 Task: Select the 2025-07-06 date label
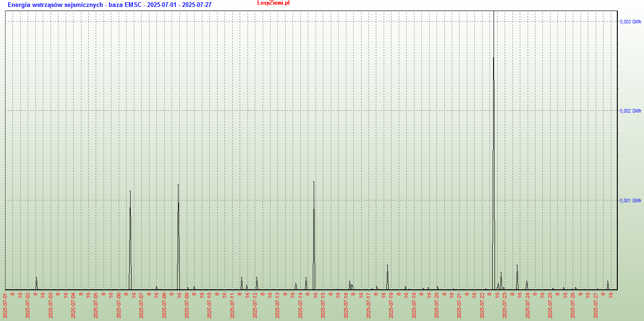[x=119, y=305]
